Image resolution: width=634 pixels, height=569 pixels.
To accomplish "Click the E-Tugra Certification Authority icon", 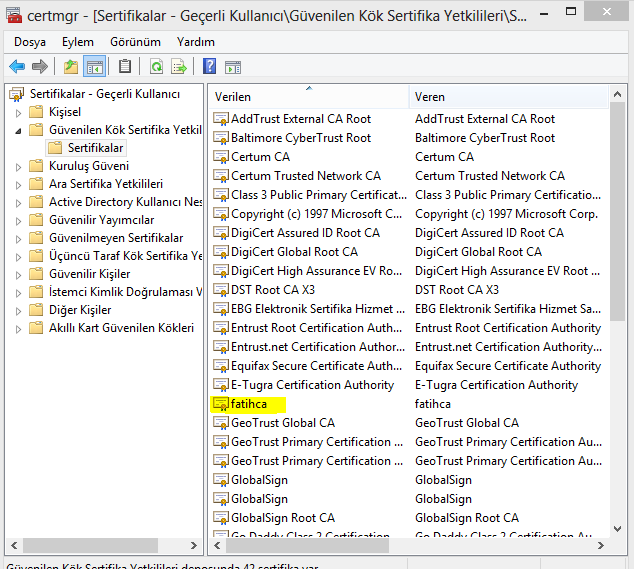I will pyautogui.click(x=221, y=385).
